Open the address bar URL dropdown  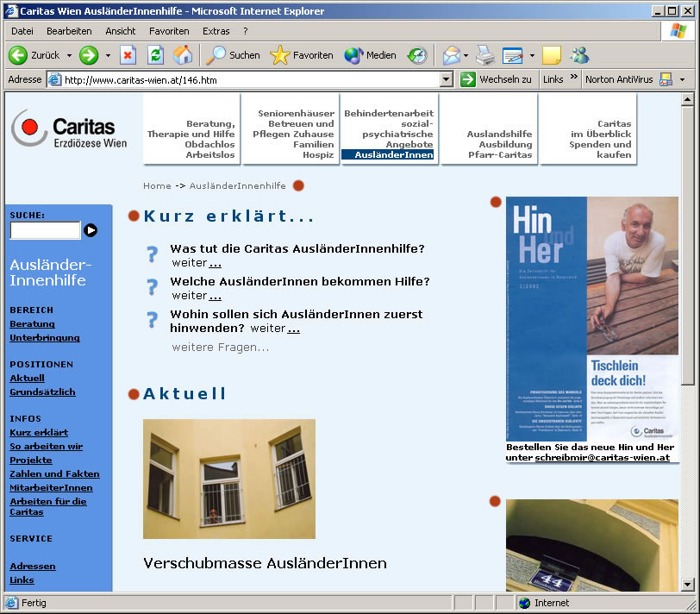[446, 80]
